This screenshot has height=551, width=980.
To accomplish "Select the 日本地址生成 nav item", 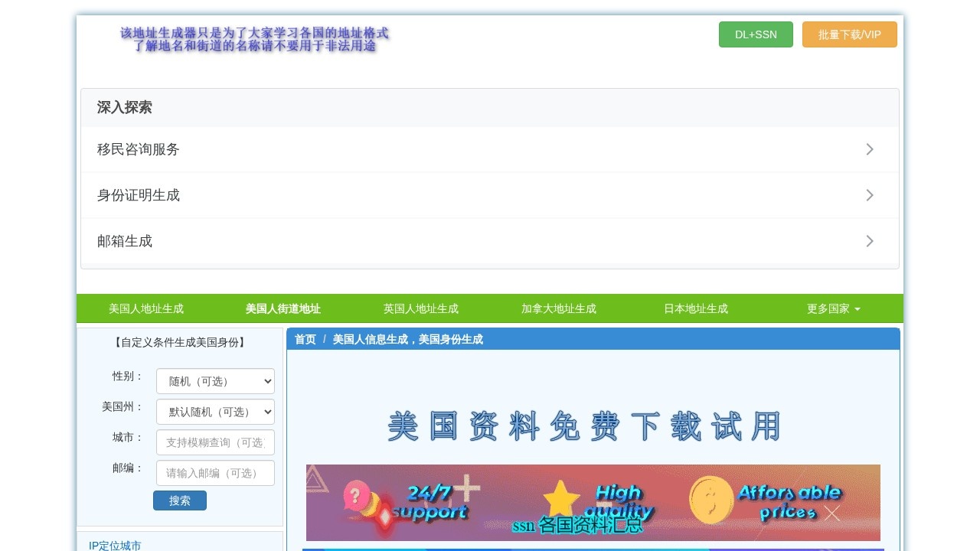I will [x=696, y=309].
